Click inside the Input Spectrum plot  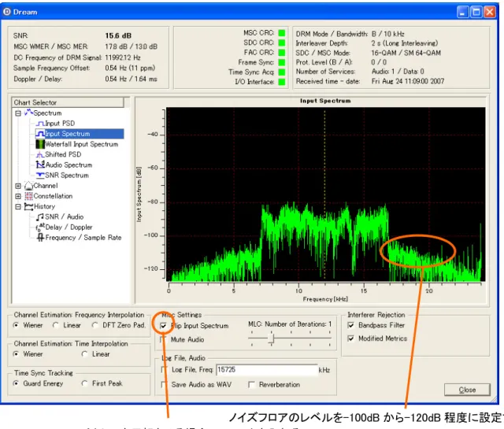[x=325, y=194]
